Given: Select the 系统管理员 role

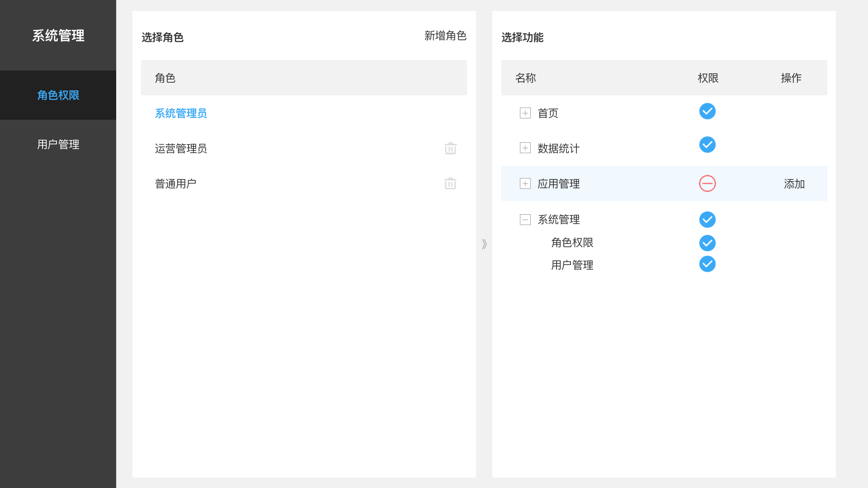Looking at the screenshot, I should [181, 113].
